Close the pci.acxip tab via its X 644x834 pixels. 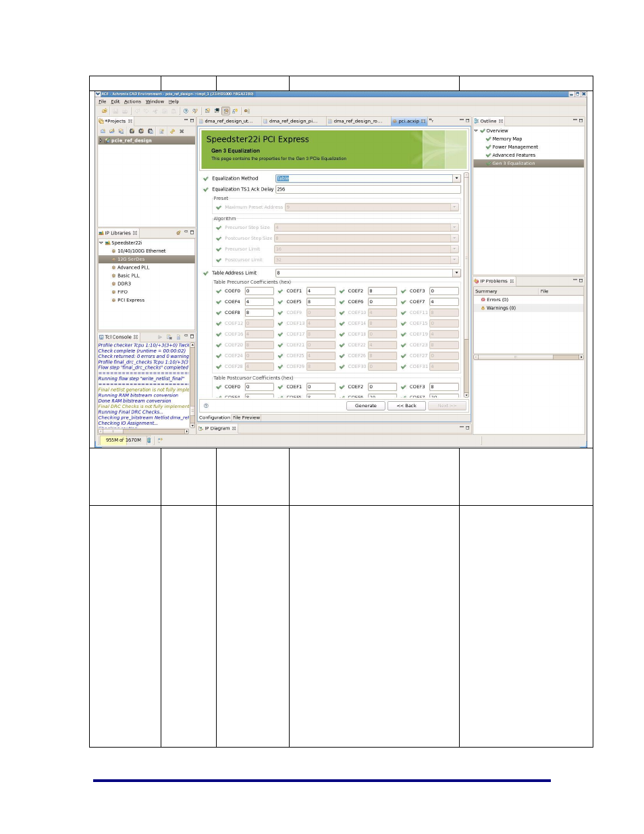(423, 122)
